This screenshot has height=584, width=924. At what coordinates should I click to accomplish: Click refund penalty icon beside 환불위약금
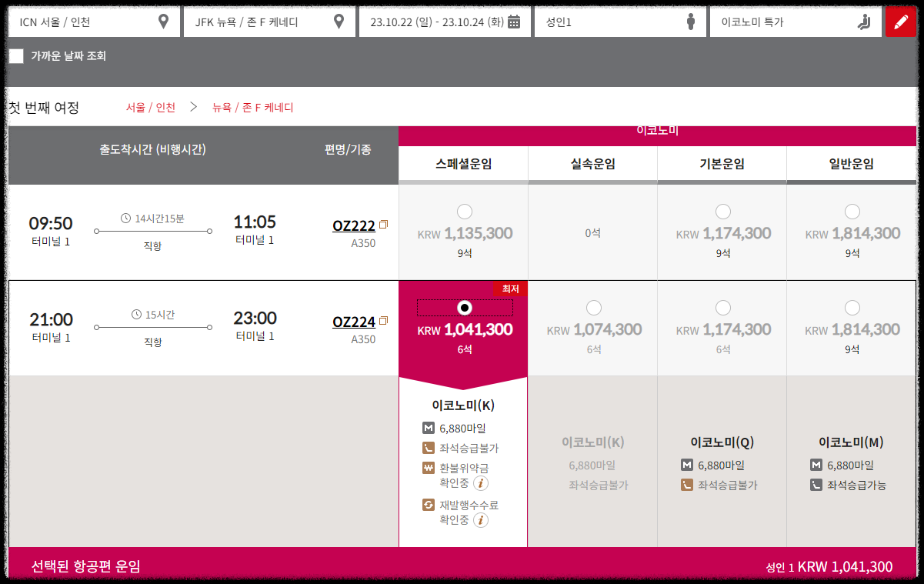(x=429, y=468)
